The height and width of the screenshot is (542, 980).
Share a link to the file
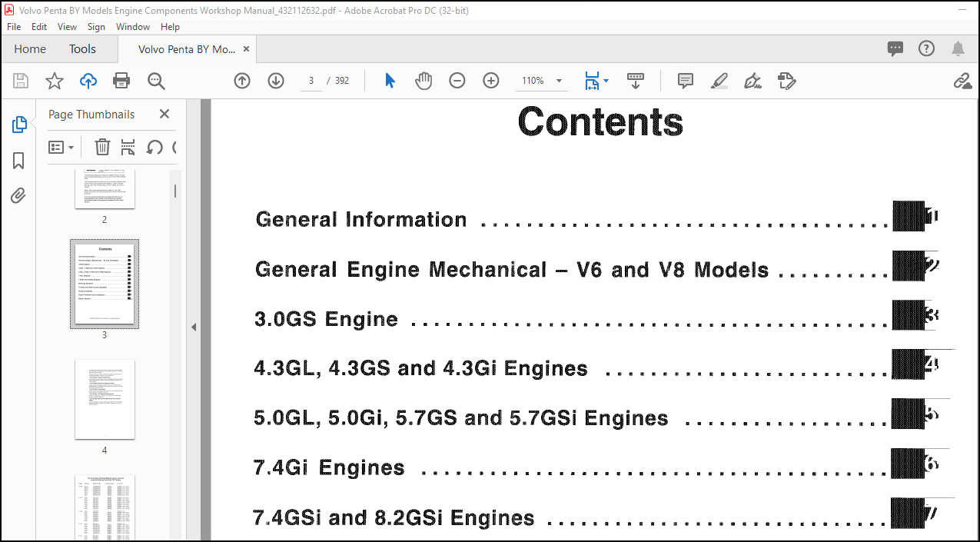(x=962, y=81)
